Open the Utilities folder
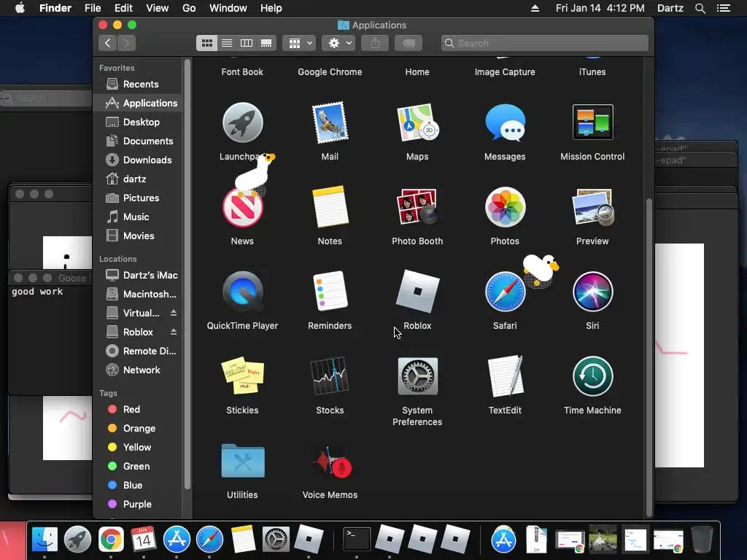747x560 pixels. tap(242, 461)
